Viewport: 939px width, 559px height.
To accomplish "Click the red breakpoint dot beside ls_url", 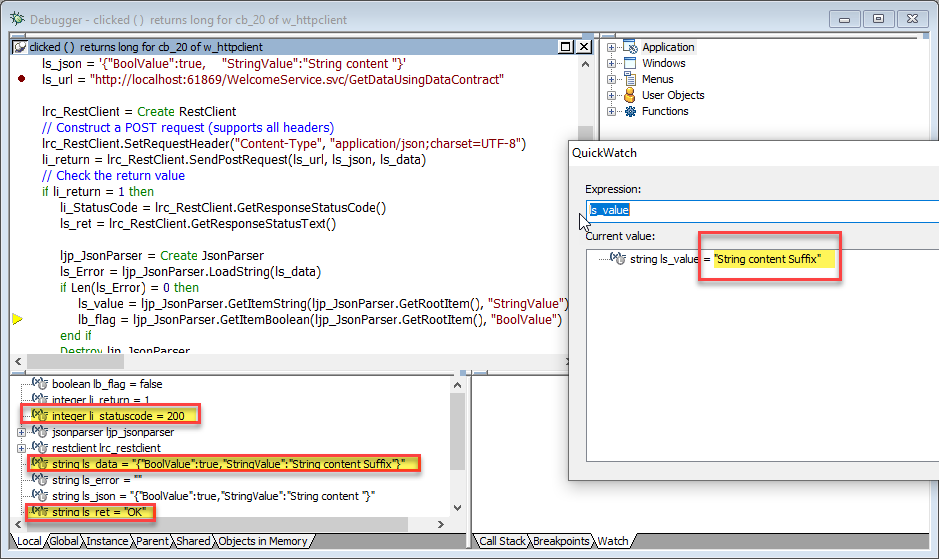I will tap(21, 79).
